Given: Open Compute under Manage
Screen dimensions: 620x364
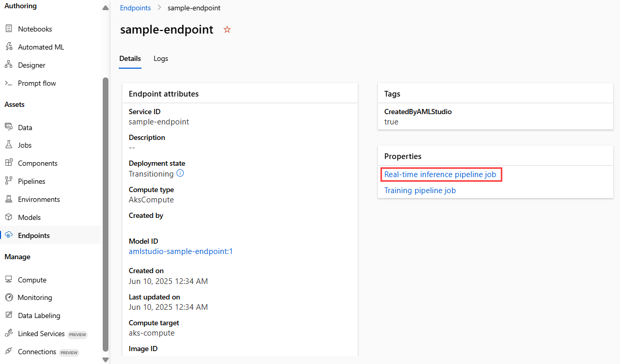Looking at the screenshot, I should pos(32,280).
